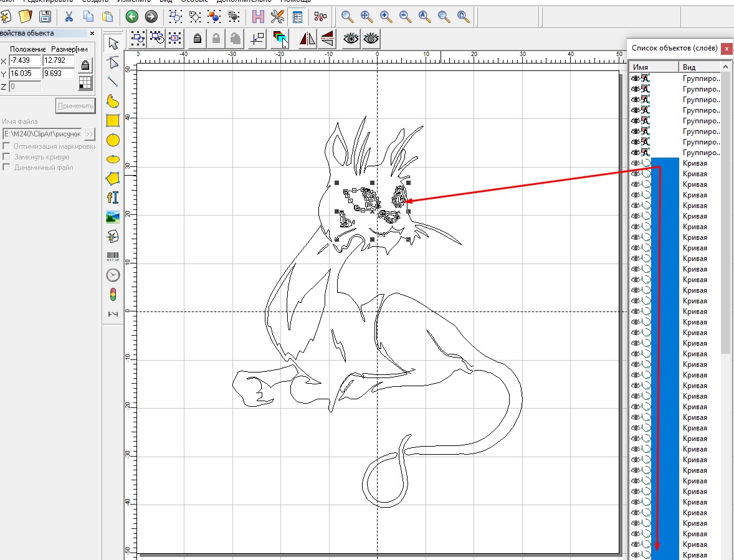Screen dimensions: 734x560
Task: Open the Помощь menu
Action: [x=295, y=1]
